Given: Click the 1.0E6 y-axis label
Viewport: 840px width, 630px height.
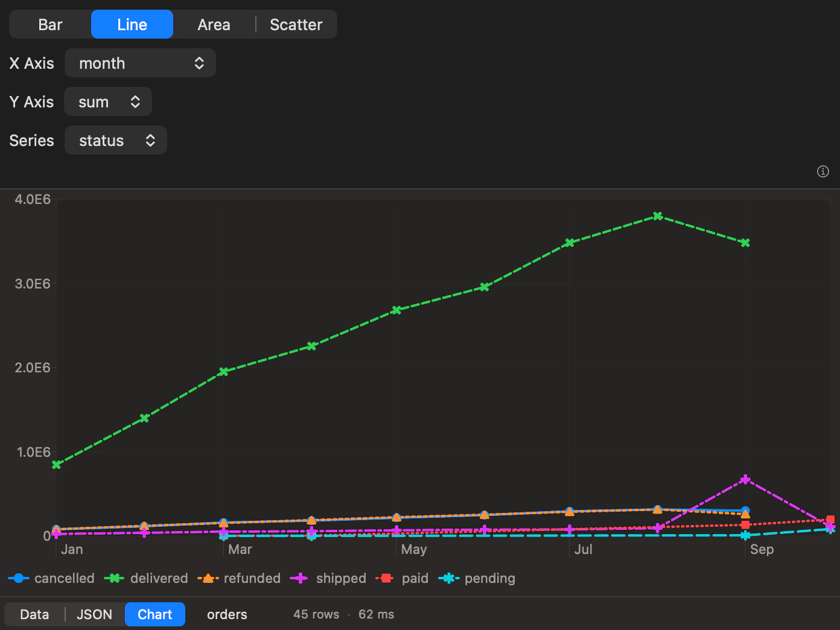Looking at the screenshot, I should point(33,452).
